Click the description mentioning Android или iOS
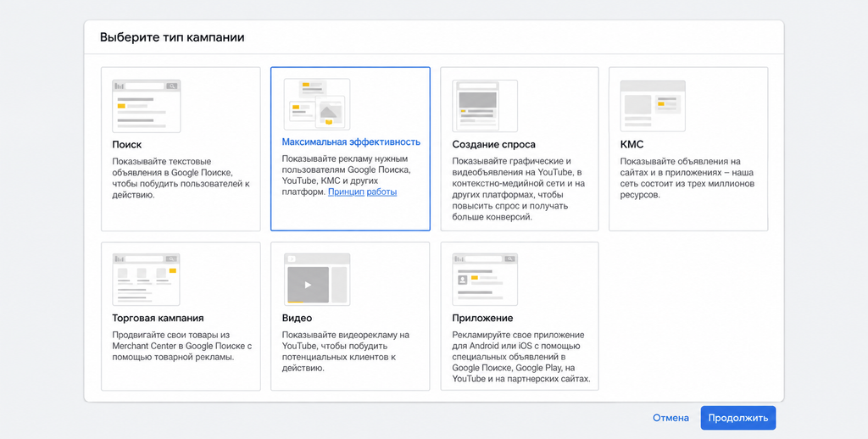868x439 pixels. pos(521,357)
